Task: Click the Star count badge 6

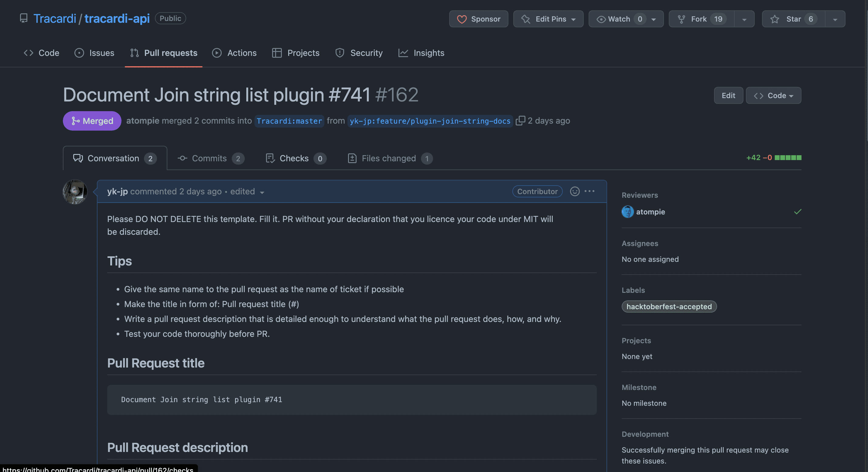Action: (x=811, y=19)
